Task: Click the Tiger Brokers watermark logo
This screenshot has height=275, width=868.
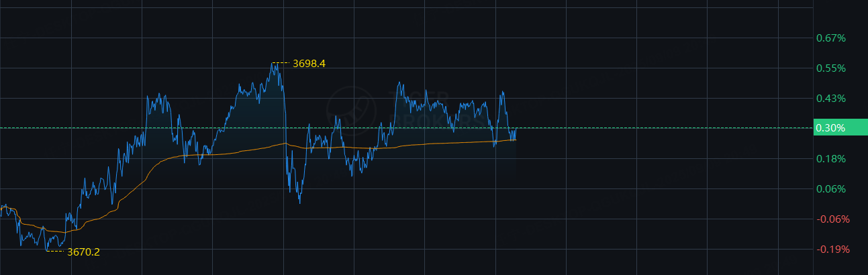Action: tap(351, 109)
